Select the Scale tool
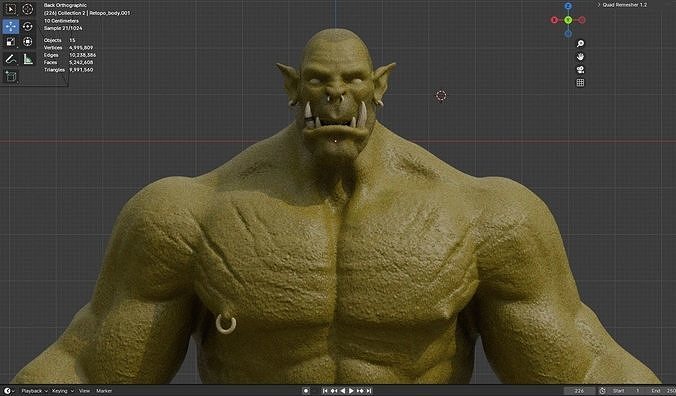676x396 pixels. pyautogui.click(x=11, y=42)
